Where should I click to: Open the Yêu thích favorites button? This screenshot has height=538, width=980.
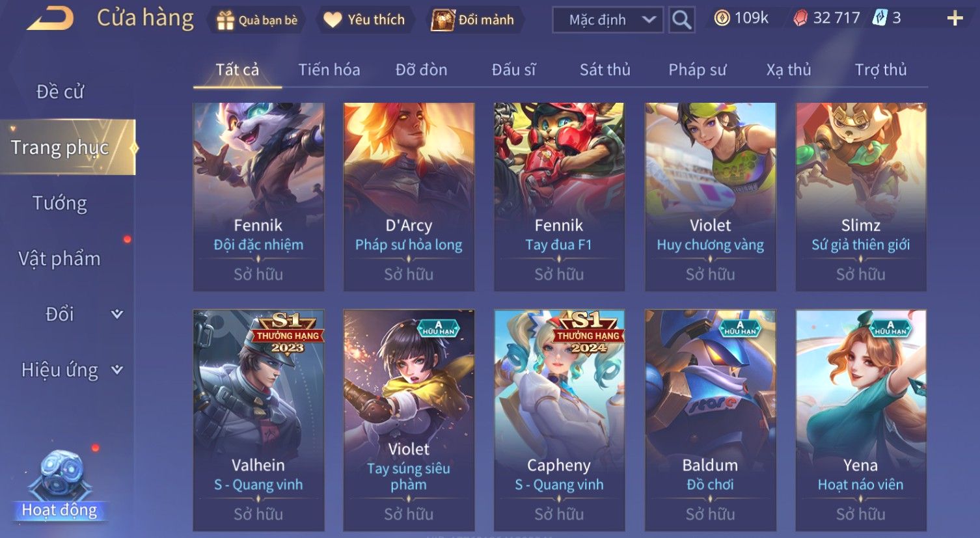[364, 20]
